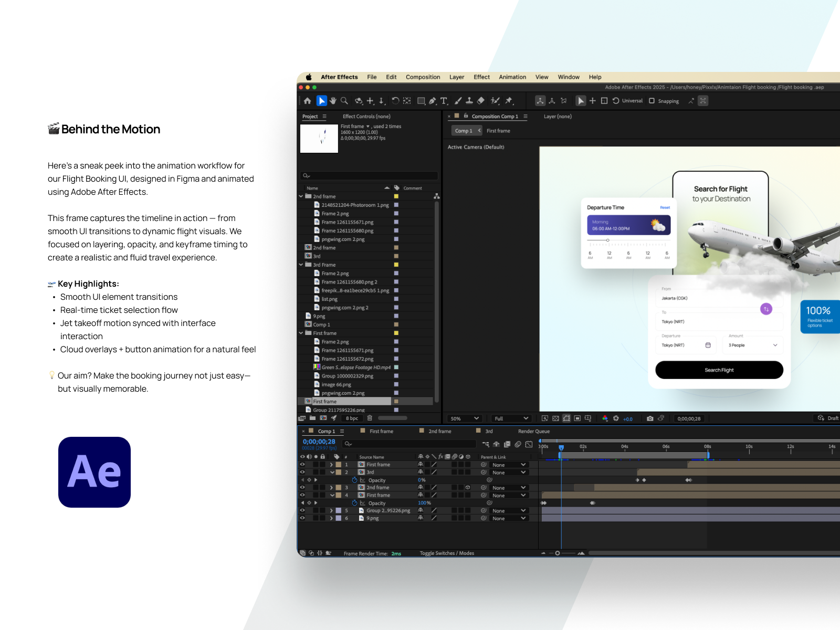Open the Effect menu
Image resolution: width=840 pixels, height=630 pixels.
click(x=481, y=77)
